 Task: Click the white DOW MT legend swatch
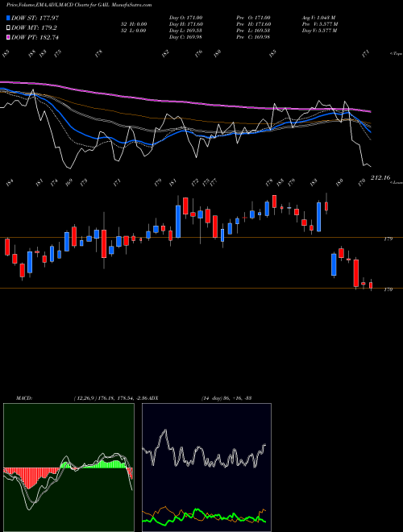pos(9,27)
